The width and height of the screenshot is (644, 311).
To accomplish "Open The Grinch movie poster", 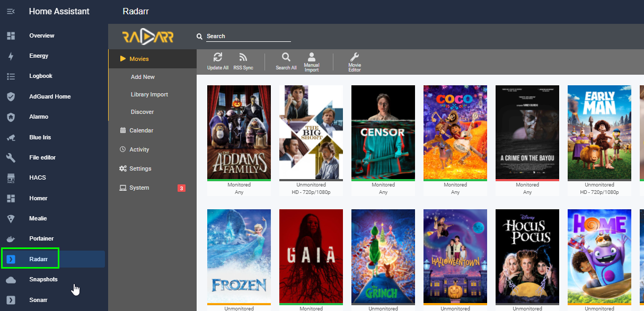I will click(383, 256).
